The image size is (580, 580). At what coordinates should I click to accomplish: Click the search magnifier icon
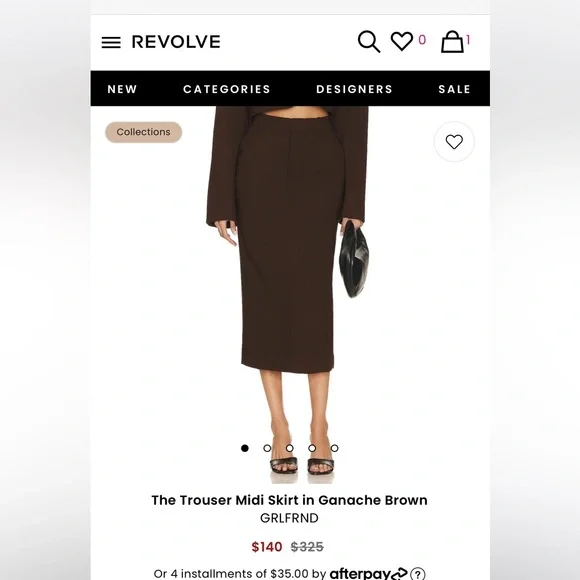[x=369, y=41]
